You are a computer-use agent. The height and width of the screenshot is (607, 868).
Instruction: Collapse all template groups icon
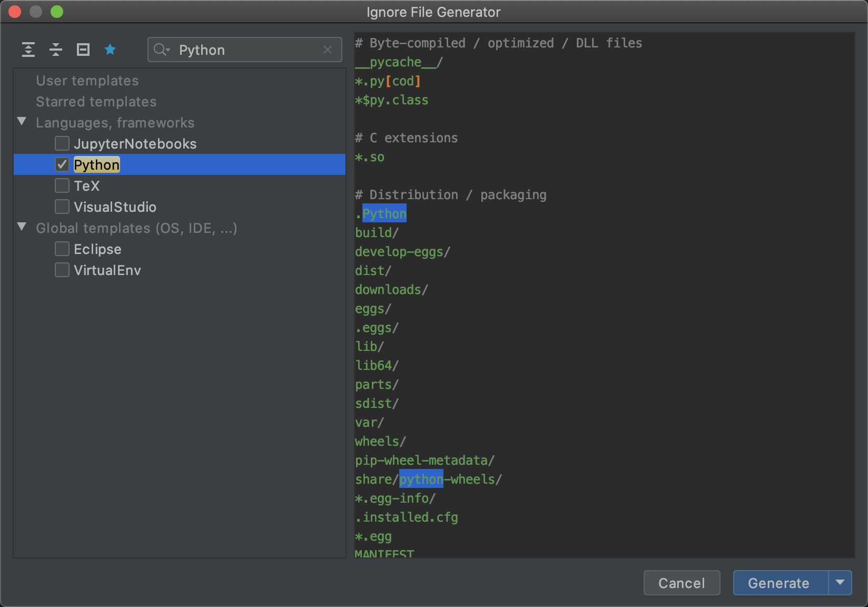click(55, 50)
